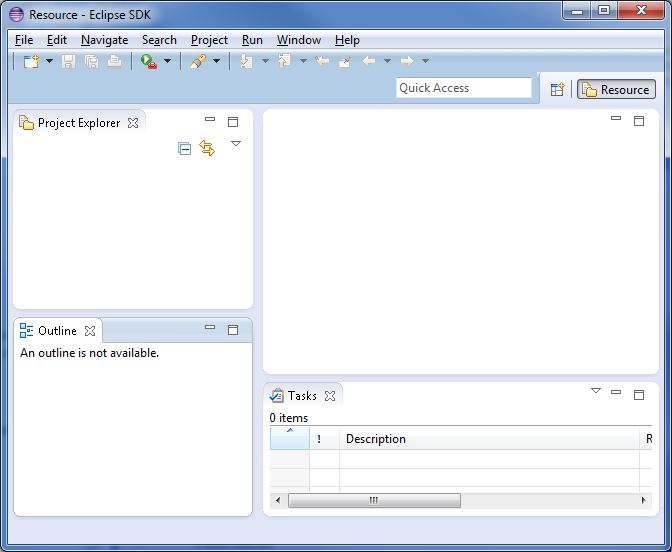Viewport: 672px width, 552px height.
Task: Open the File menu
Action: click(24, 40)
